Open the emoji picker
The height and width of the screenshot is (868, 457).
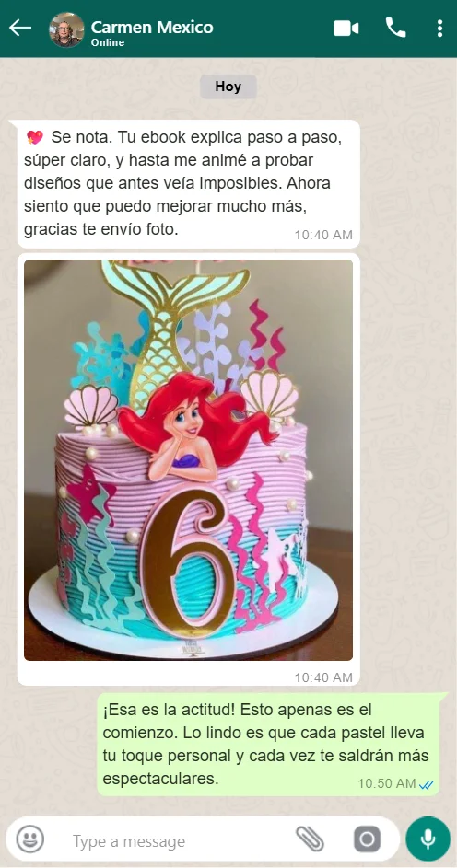coord(29,839)
